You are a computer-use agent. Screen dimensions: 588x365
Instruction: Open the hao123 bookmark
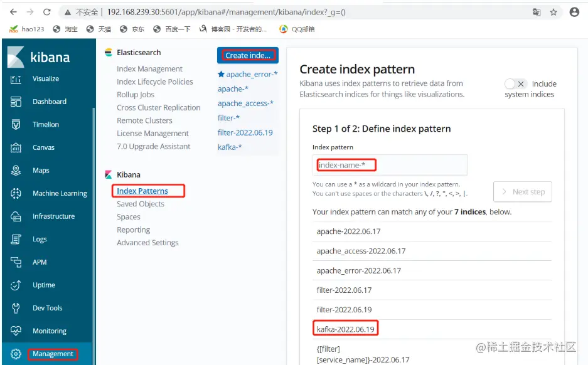click(x=26, y=29)
